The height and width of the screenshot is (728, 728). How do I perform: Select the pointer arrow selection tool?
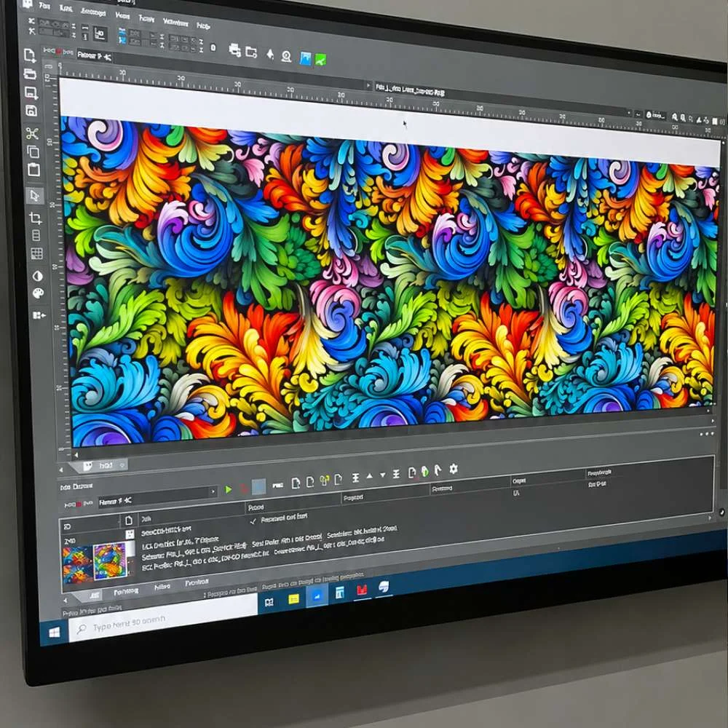[x=35, y=195]
